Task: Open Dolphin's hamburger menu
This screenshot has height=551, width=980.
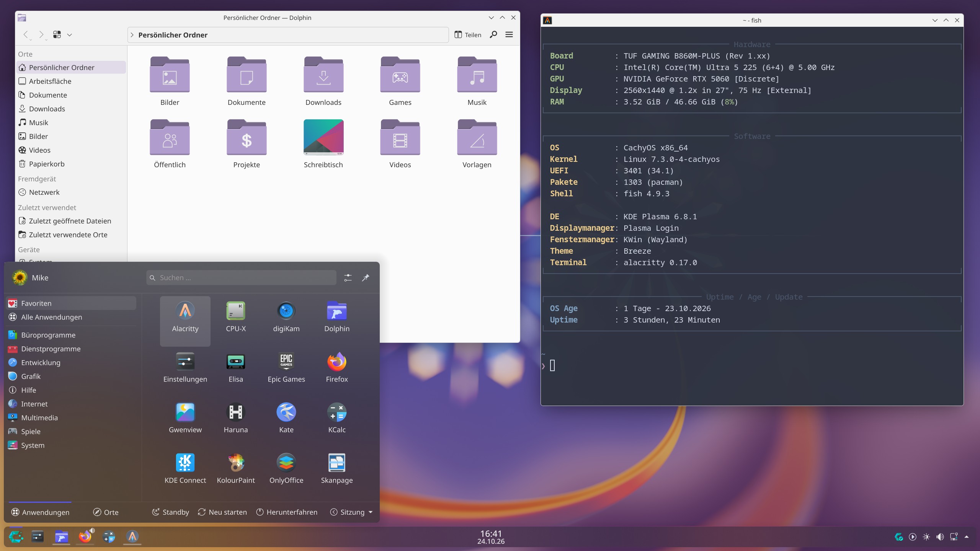Action: [x=509, y=35]
